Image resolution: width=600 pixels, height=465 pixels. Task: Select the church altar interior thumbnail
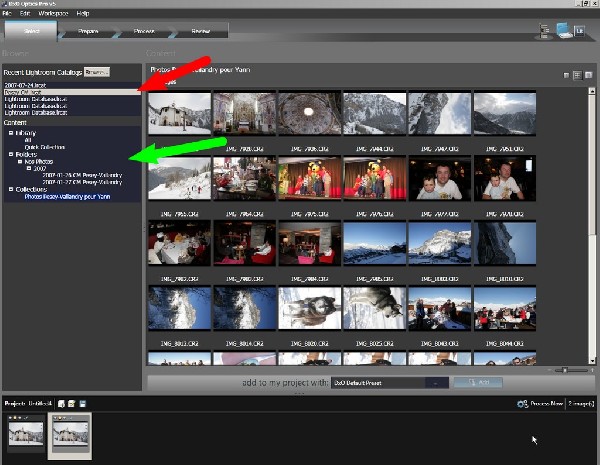pyautogui.click(x=245, y=114)
